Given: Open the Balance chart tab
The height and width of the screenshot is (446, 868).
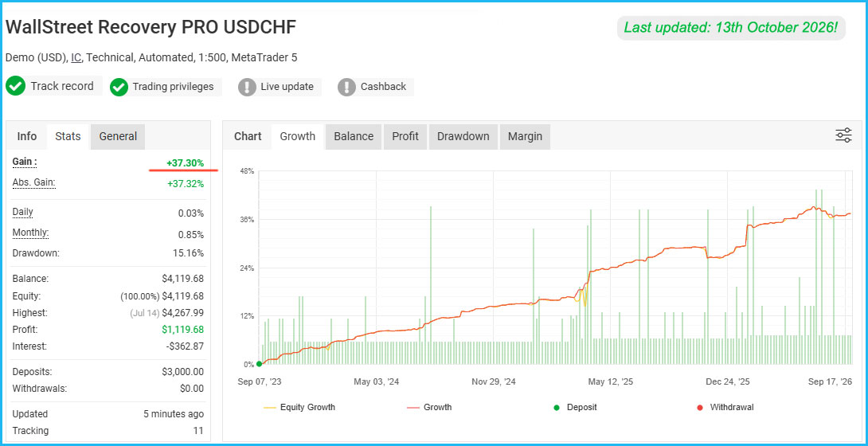Looking at the screenshot, I should pyautogui.click(x=354, y=136).
